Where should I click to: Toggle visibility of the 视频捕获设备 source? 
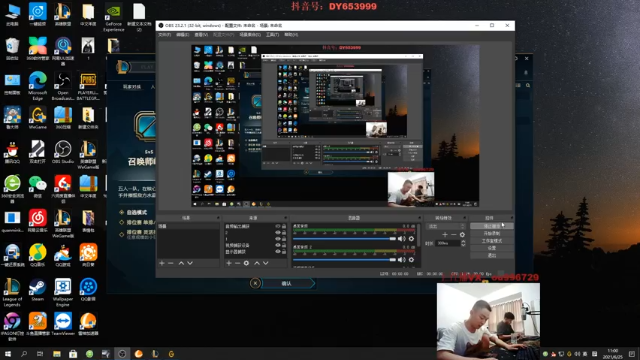(x=278, y=245)
